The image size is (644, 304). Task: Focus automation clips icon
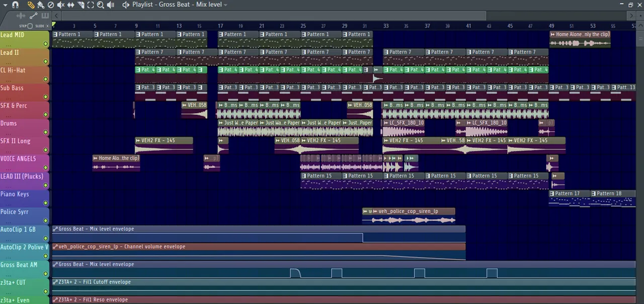(34, 16)
